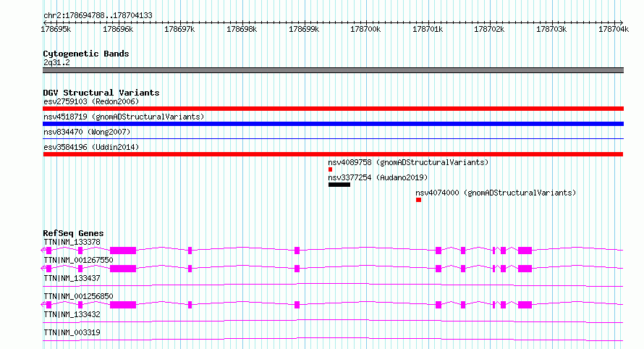Select the DGV Structural Variants track title
Screen dimensions: 644x349
tap(101, 93)
